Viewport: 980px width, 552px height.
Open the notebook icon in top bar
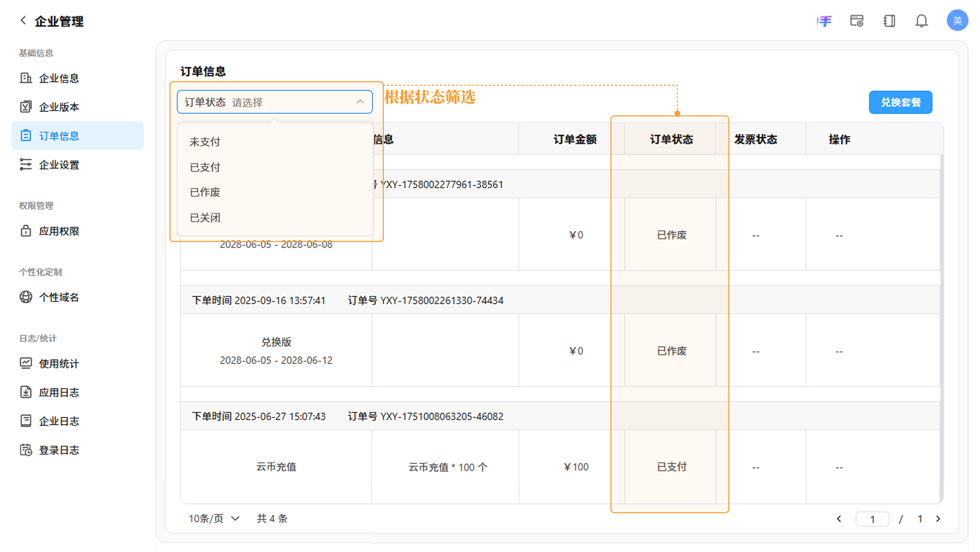(889, 21)
